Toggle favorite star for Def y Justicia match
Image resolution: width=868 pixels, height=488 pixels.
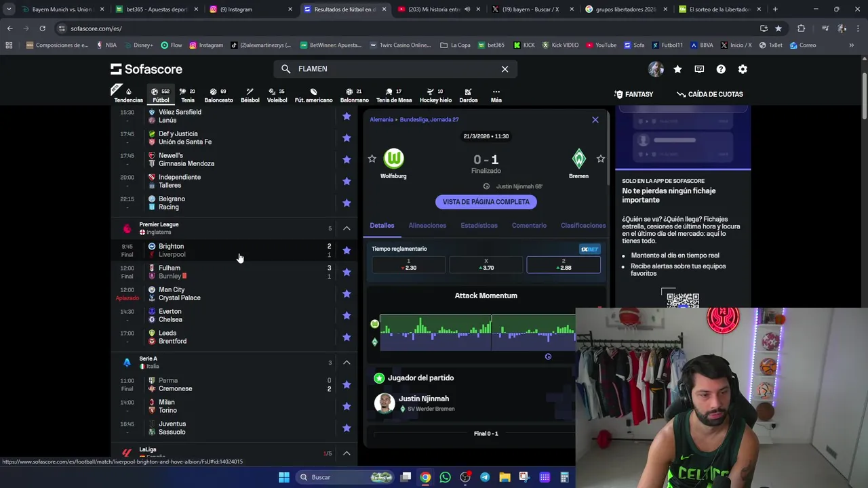coord(347,138)
